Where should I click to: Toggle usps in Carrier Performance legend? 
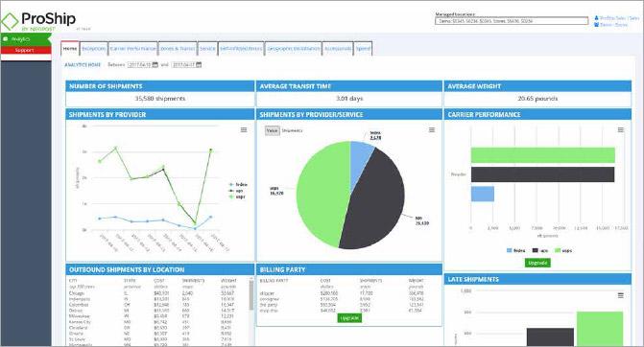coord(563,250)
